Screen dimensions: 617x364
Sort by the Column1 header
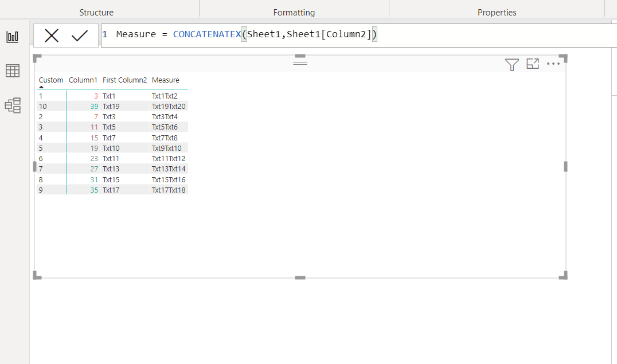(x=83, y=80)
